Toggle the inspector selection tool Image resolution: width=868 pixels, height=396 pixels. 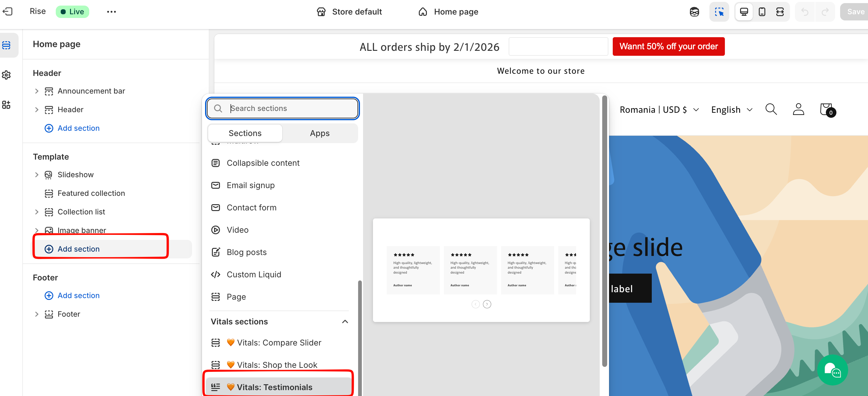[719, 12]
